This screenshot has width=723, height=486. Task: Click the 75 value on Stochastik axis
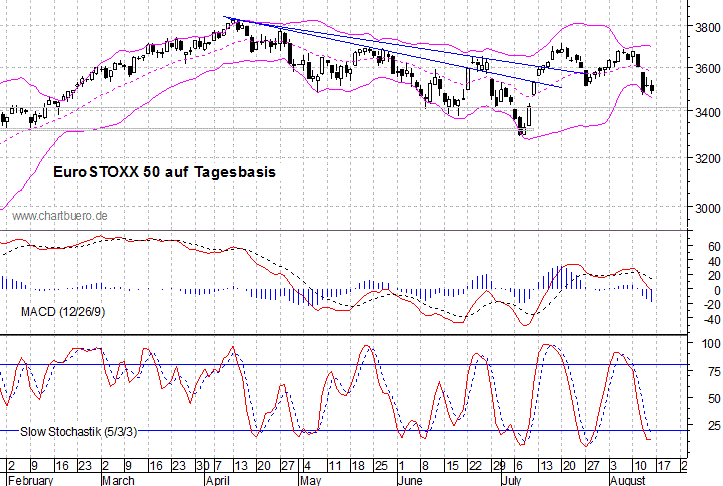click(x=714, y=372)
